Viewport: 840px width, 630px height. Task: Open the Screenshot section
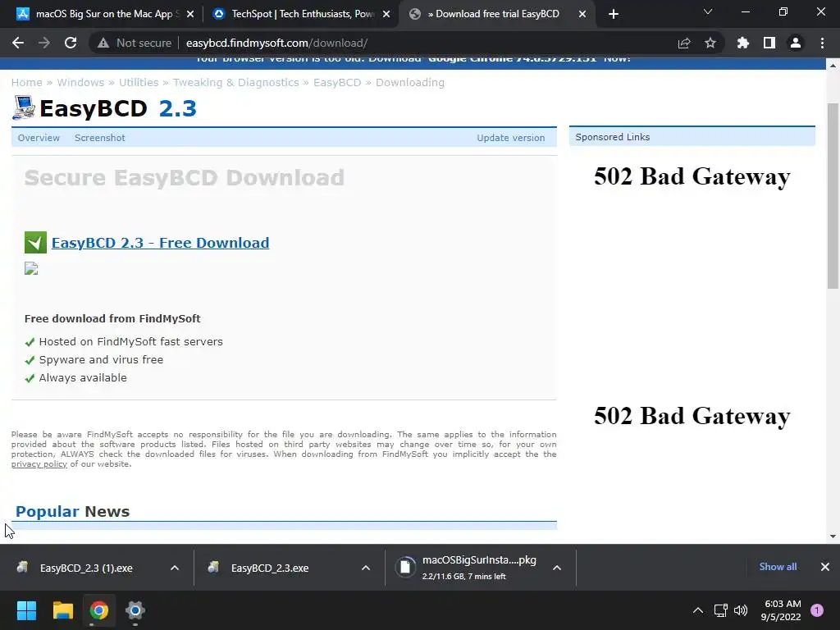99,138
